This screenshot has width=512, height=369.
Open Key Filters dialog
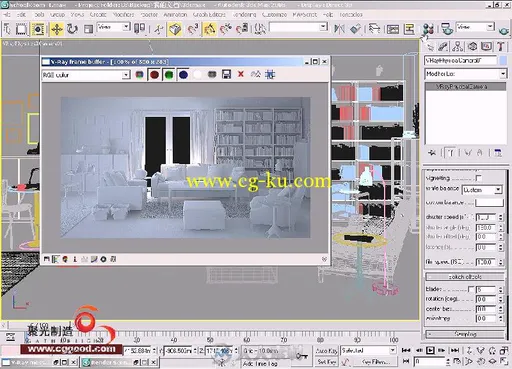[375, 362]
